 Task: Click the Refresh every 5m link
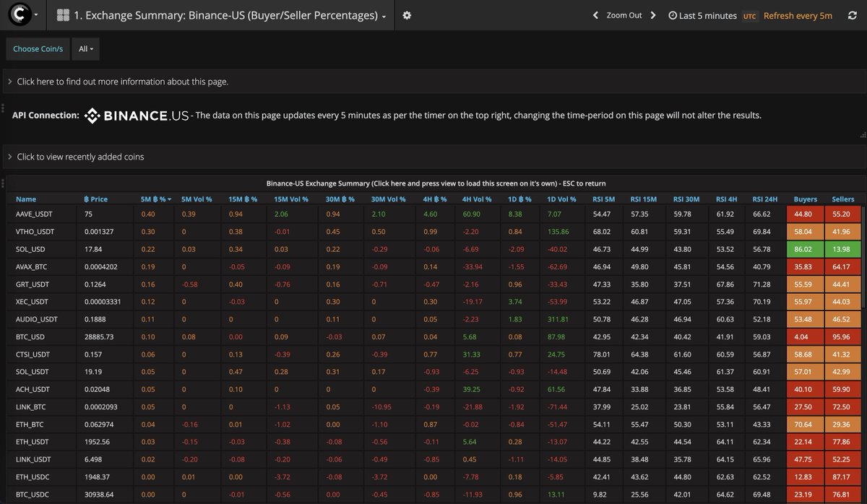click(798, 15)
